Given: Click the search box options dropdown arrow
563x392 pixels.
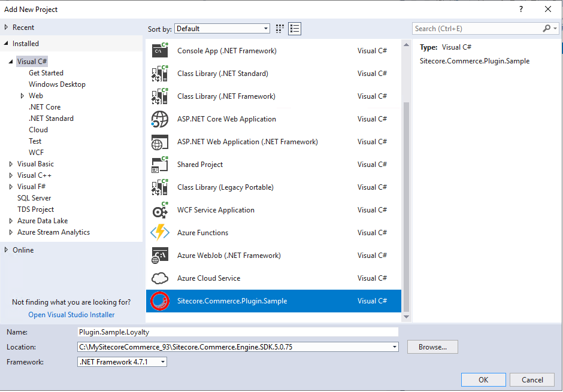Looking at the screenshot, I should [555, 28].
